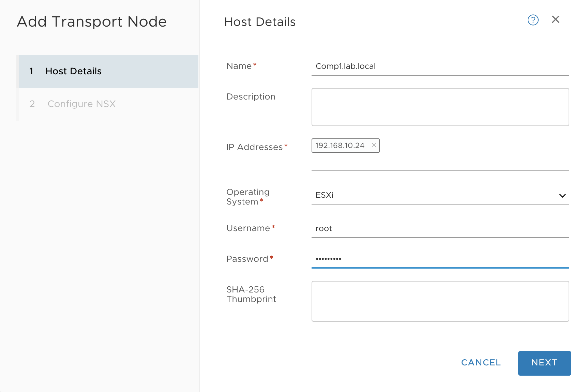Screen dimensions: 587x392
Task: Open the Operating System selection dropdown
Action: [x=440, y=195]
